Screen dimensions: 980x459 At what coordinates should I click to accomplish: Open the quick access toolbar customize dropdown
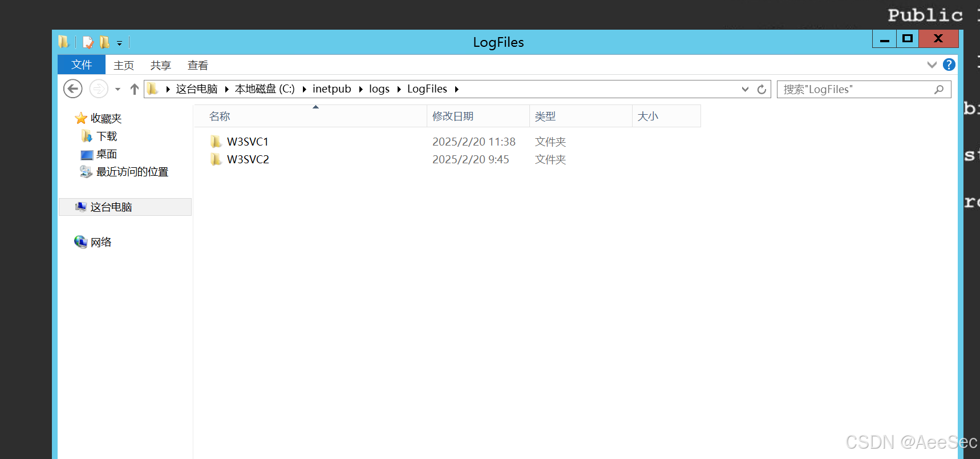coord(119,43)
